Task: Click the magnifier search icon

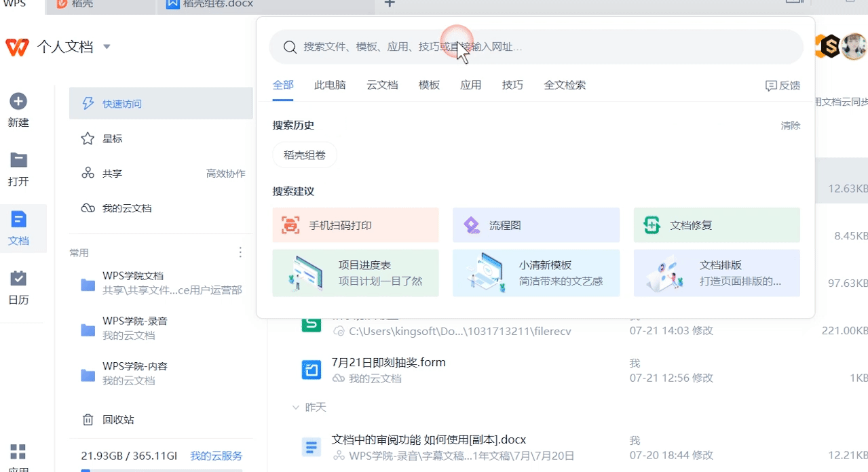Action: tap(290, 47)
